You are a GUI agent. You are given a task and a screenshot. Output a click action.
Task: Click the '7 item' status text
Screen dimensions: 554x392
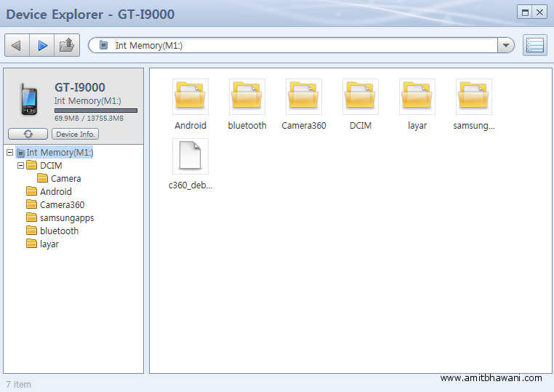pos(19,384)
